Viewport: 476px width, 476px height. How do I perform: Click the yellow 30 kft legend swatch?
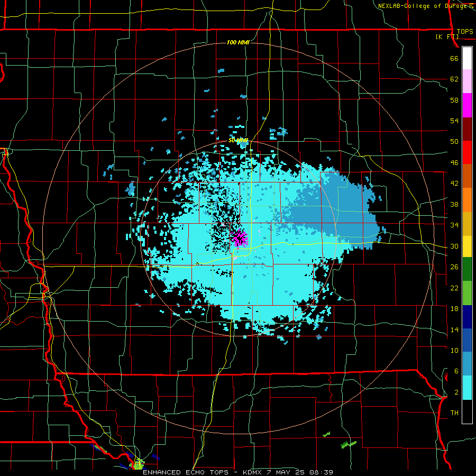click(467, 246)
